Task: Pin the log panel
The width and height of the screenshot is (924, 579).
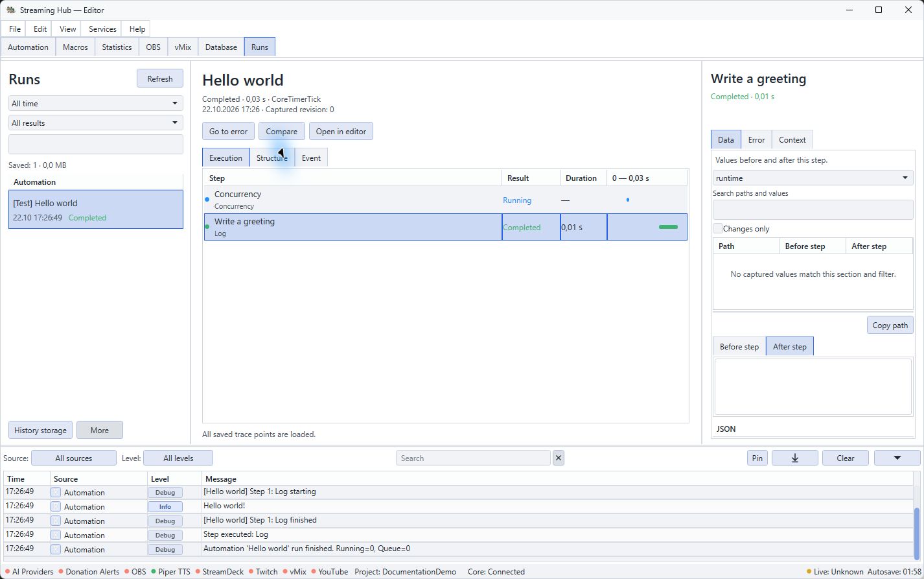Action: pyautogui.click(x=757, y=458)
